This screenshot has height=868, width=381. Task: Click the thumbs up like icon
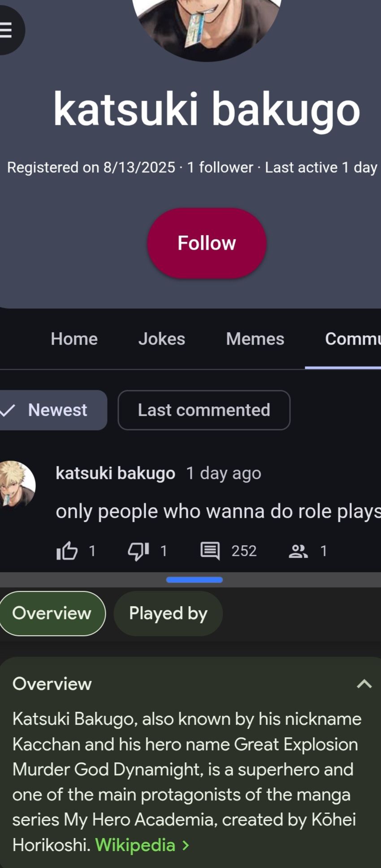coord(67,551)
